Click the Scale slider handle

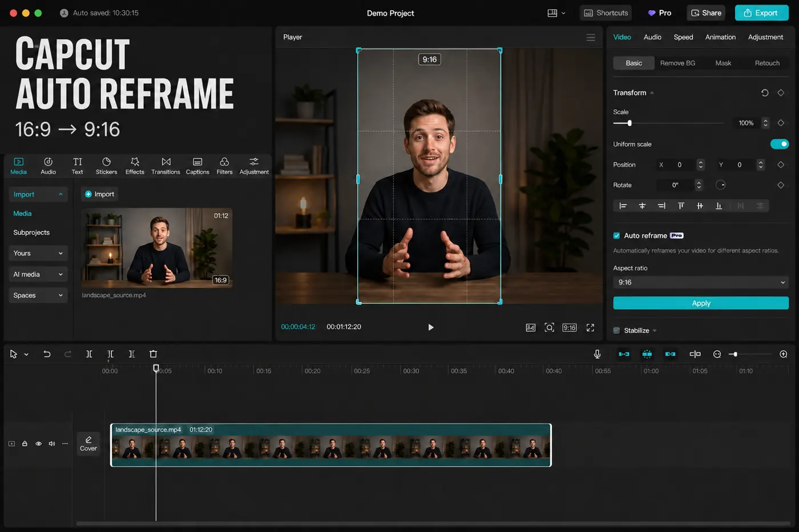tap(629, 123)
